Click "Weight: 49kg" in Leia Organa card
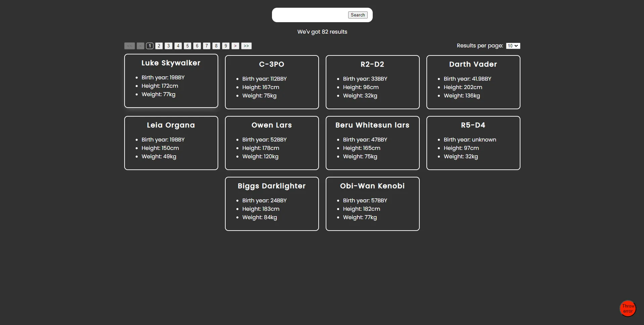Viewport: 644px width, 325px height. tap(159, 156)
